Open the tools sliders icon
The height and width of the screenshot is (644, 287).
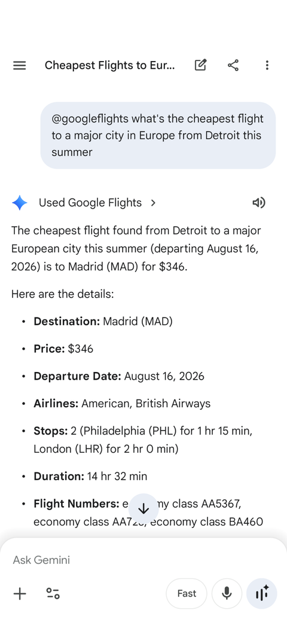tap(53, 594)
